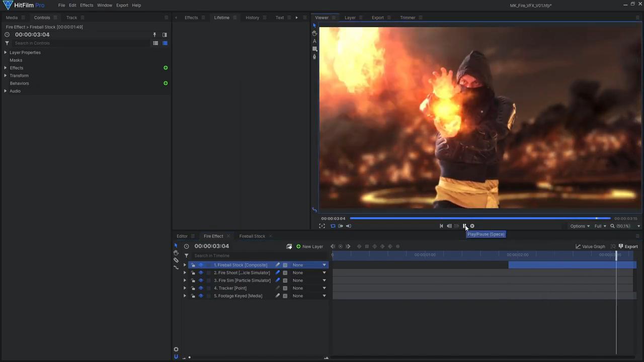Screen dimensions: 644x362
Task: Pin the Controls panel
Action: tap(154, 35)
